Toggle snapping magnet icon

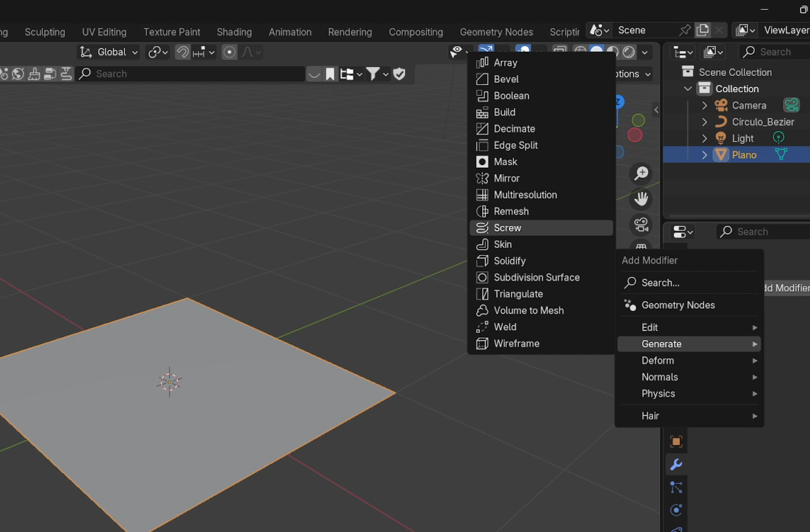182,52
